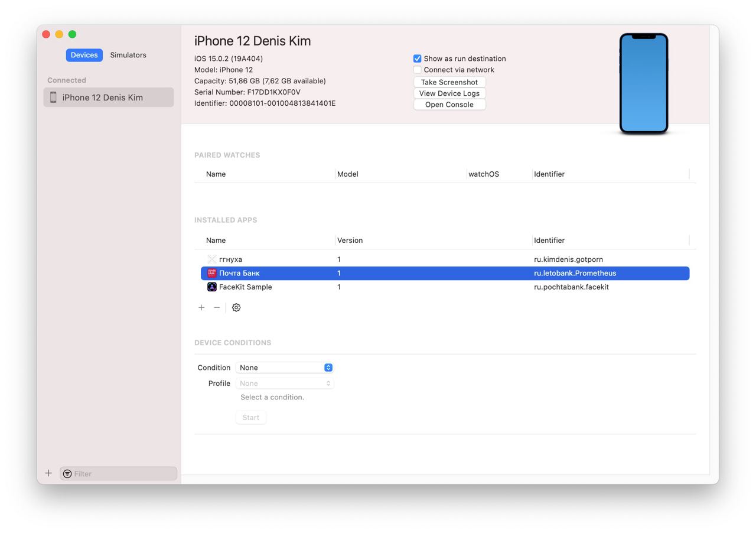Click the blue iPhone 12 preview image
756x533 pixels.
(644, 83)
